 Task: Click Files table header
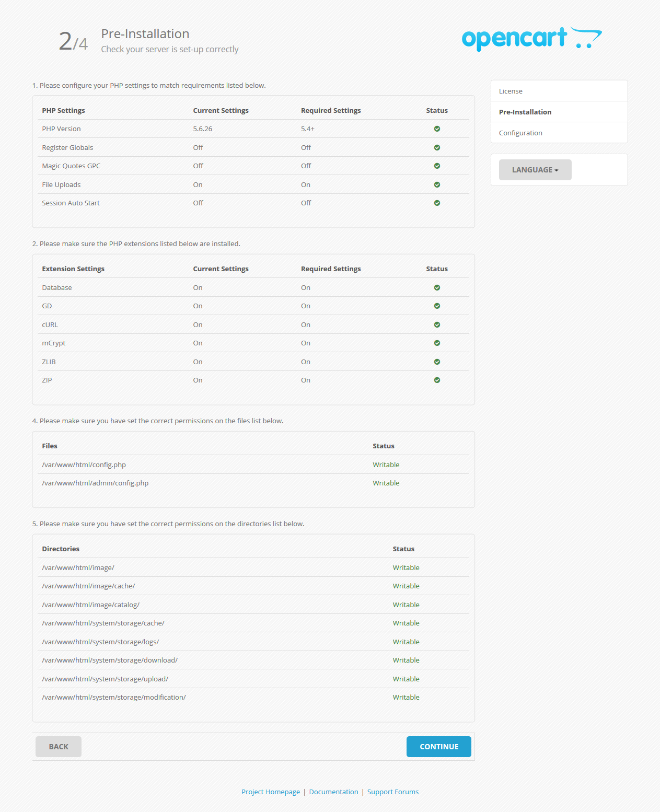(50, 446)
